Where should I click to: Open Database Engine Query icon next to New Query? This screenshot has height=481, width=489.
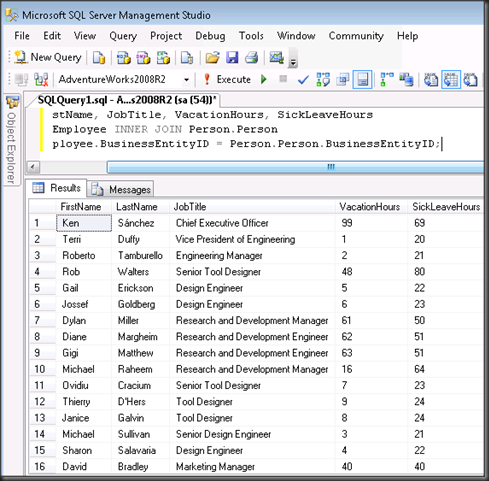[99, 58]
